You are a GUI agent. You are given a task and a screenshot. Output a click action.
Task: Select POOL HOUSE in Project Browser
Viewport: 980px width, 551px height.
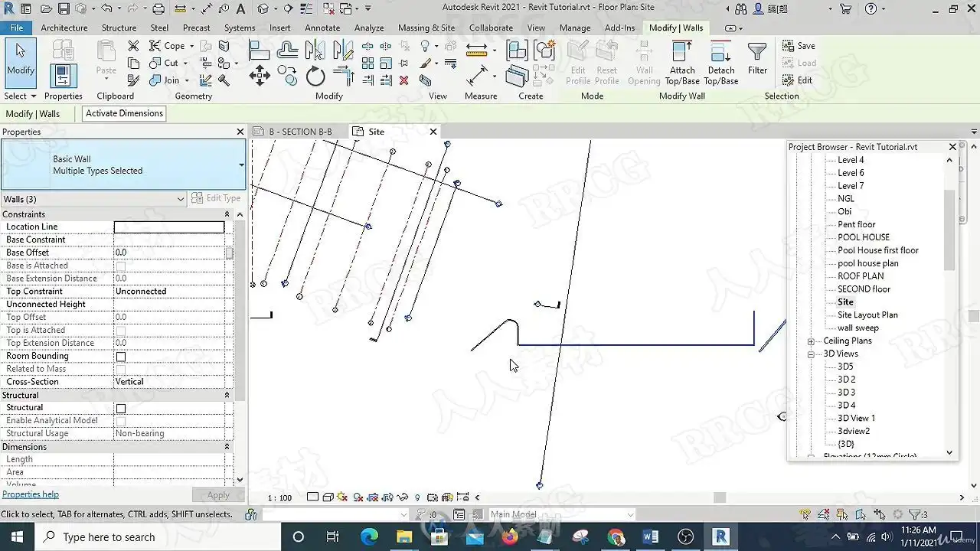(864, 237)
